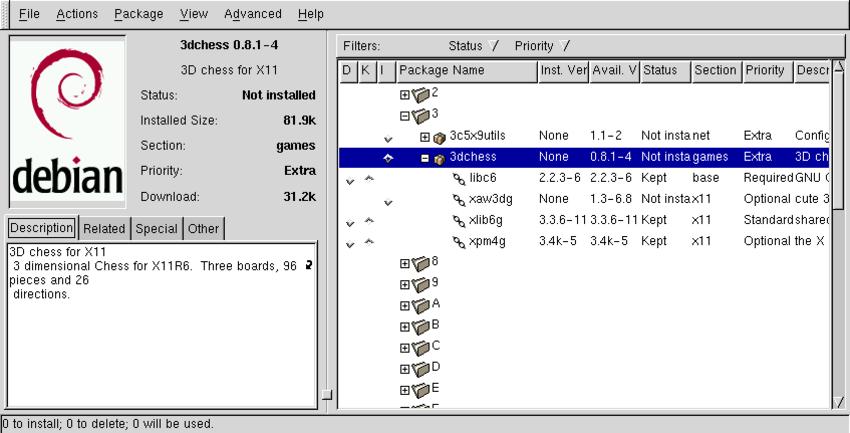
Task: Expand the tree group named 8
Action: (405, 263)
